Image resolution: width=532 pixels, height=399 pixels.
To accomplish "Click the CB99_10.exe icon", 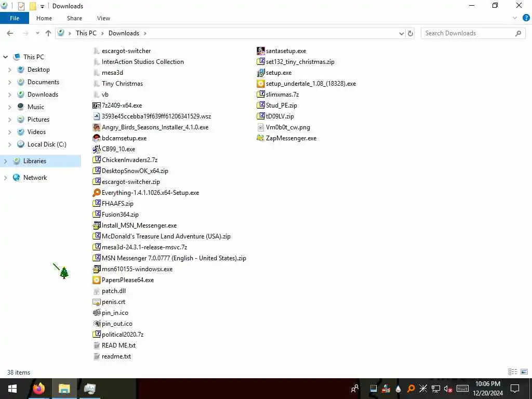I will 96,149.
